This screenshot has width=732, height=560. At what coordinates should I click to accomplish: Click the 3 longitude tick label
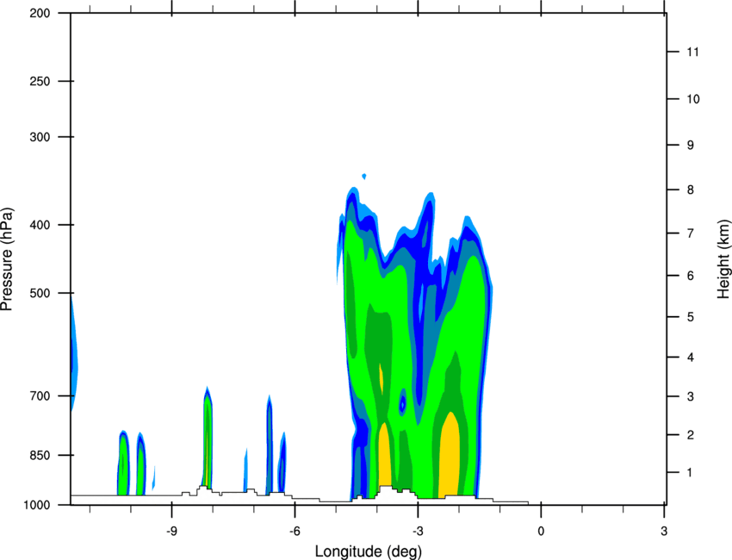[664, 532]
